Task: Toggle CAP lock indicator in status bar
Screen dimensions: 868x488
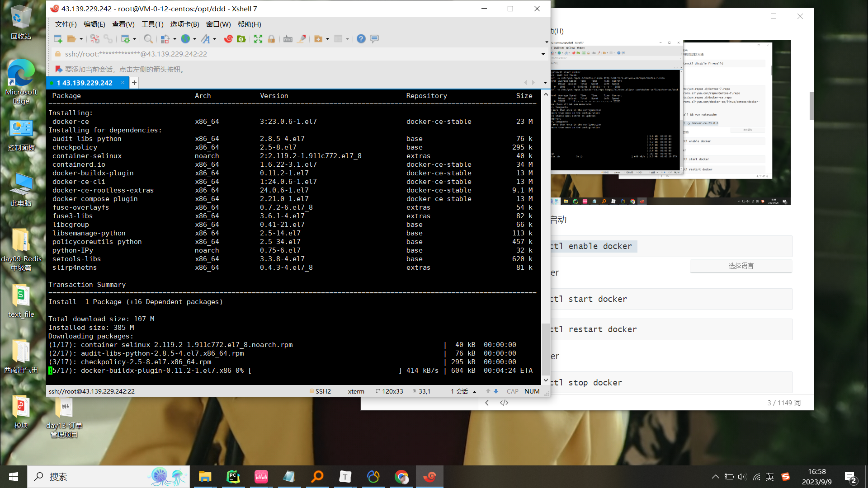Action: point(512,391)
